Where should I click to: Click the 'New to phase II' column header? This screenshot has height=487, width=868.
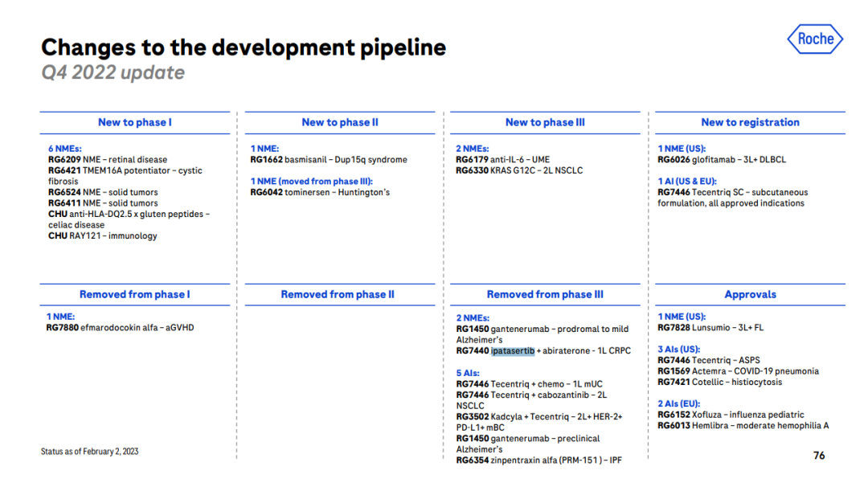(x=340, y=122)
